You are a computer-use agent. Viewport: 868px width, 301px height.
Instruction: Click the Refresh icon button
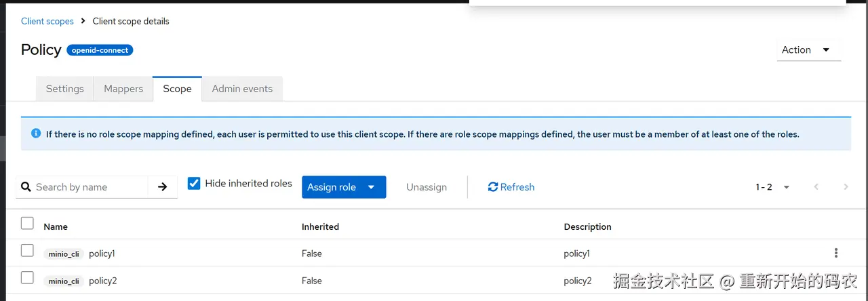pyautogui.click(x=493, y=187)
